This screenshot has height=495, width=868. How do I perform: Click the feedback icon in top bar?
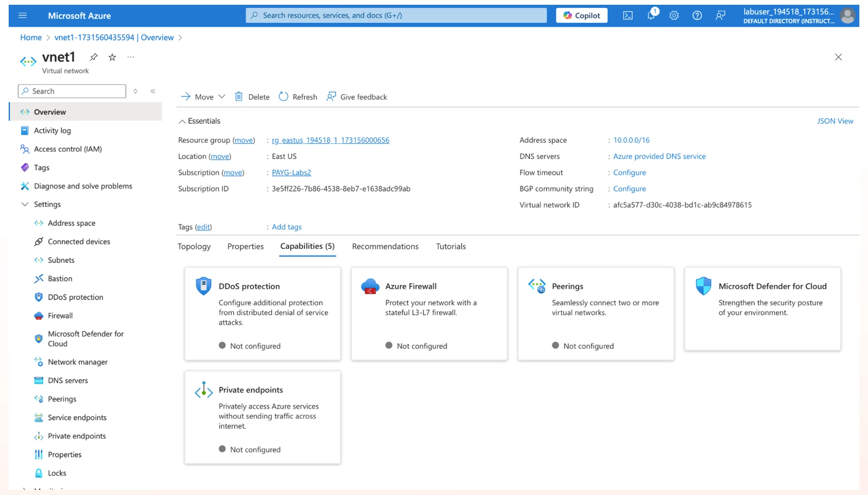[720, 16]
